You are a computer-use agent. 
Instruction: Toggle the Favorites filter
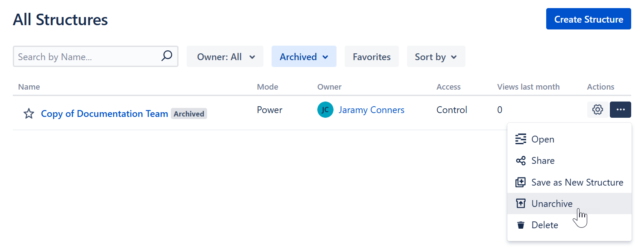click(372, 57)
